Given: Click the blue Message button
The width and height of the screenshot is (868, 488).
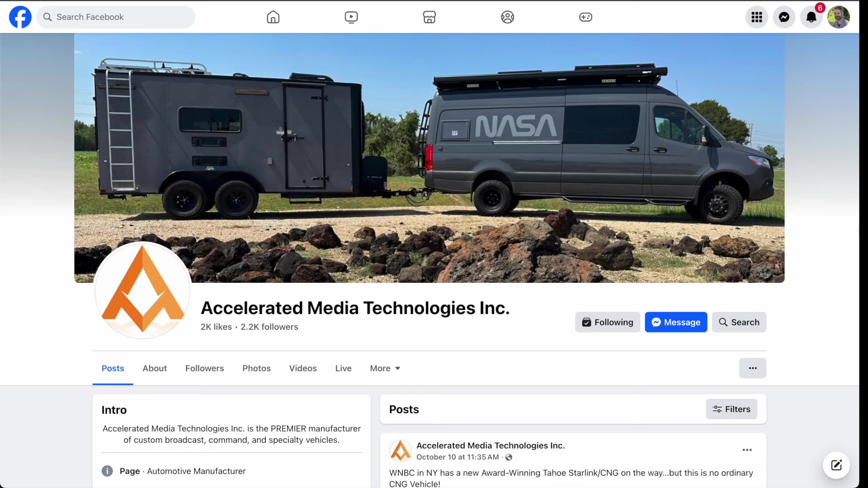Looking at the screenshot, I should pyautogui.click(x=676, y=322).
